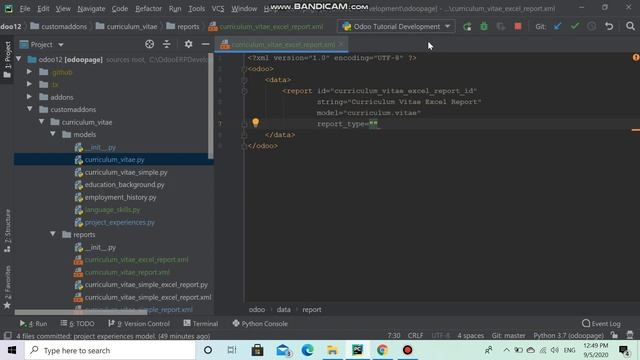Click the locate-file crosshair icon in Project panel
The height and width of the screenshot is (360, 640).
click(149, 44)
